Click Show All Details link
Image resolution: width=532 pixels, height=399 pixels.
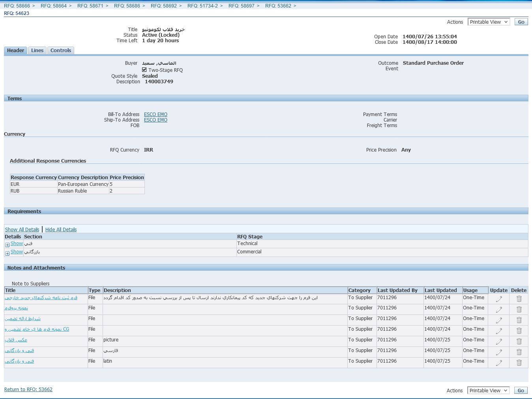pos(22,230)
